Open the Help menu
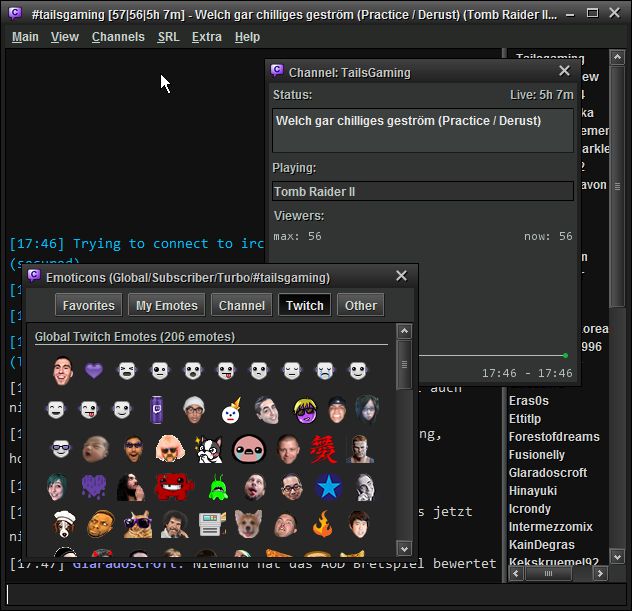Image resolution: width=632 pixels, height=611 pixels. 247,37
